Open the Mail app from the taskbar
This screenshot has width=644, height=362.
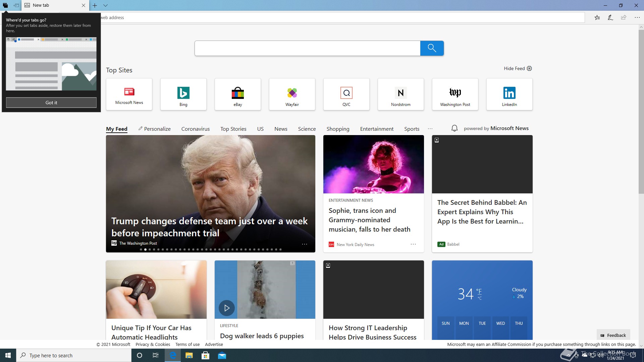[222, 355]
